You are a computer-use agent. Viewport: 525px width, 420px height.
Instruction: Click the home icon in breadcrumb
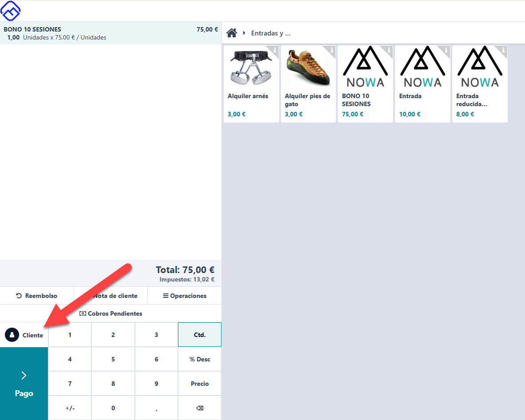231,33
